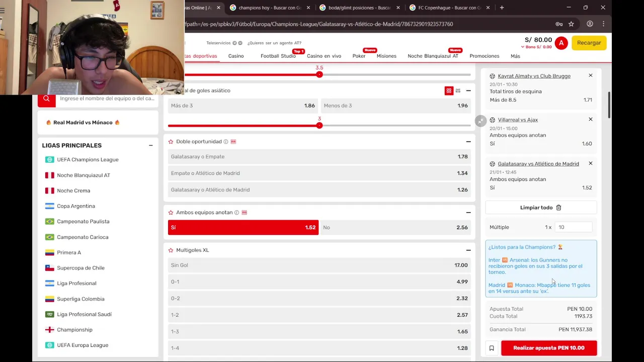Select Menos de 3 at 1.96
Screen dimensions: 644x362
point(395,106)
